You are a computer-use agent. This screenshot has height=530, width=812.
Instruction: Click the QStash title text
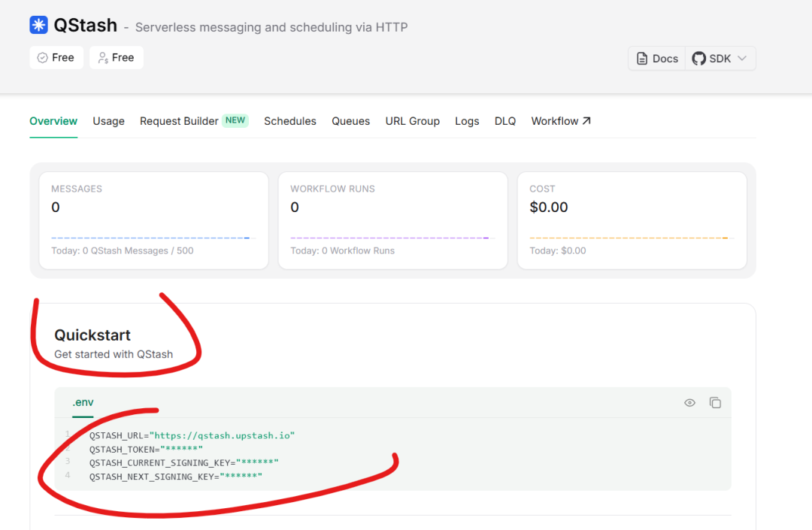click(86, 26)
